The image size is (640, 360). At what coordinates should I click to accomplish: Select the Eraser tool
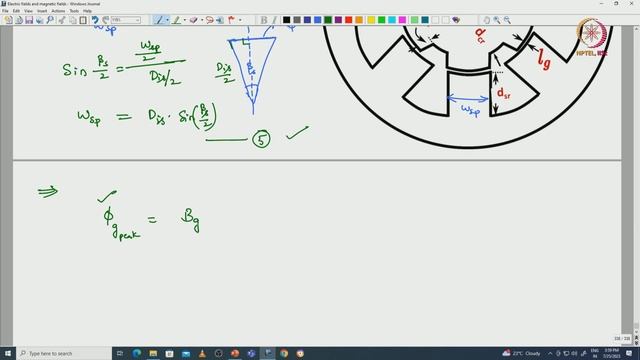point(193,20)
